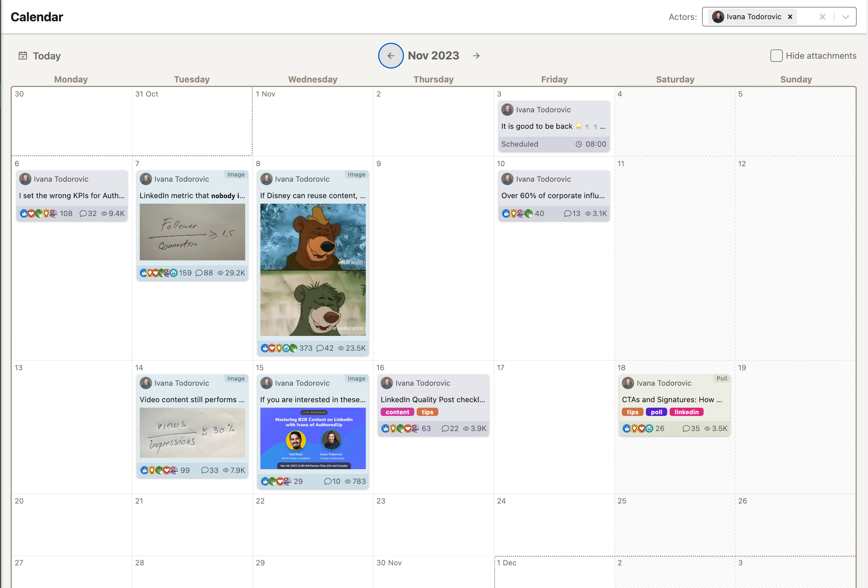Open the views/impressions handwritten image

pos(192,433)
